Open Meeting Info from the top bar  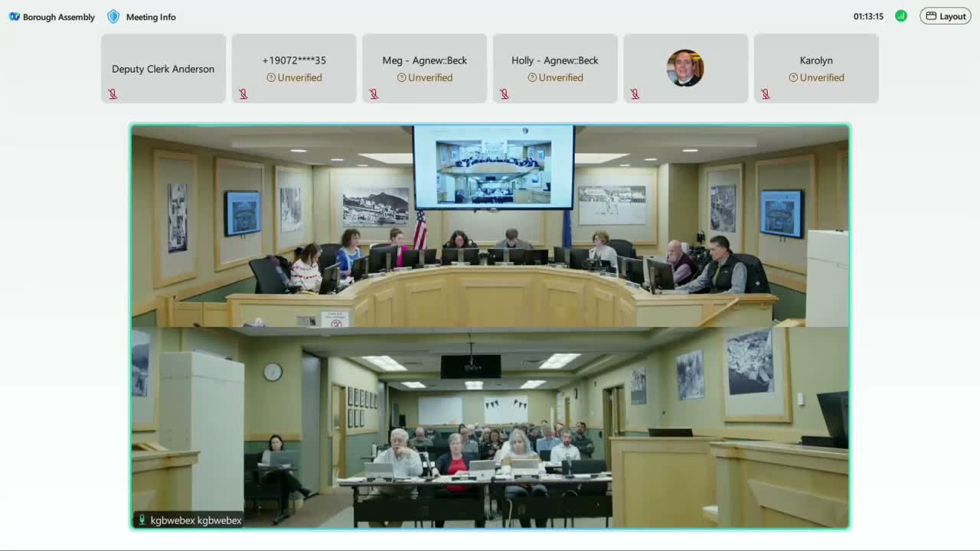pyautogui.click(x=151, y=16)
